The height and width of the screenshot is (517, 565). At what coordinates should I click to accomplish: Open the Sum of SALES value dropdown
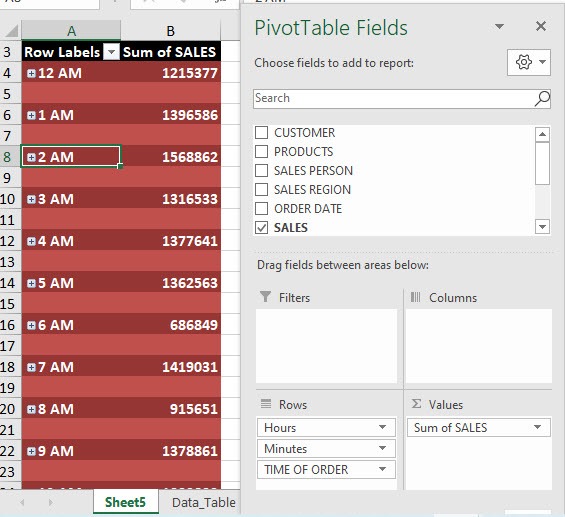click(537, 427)
